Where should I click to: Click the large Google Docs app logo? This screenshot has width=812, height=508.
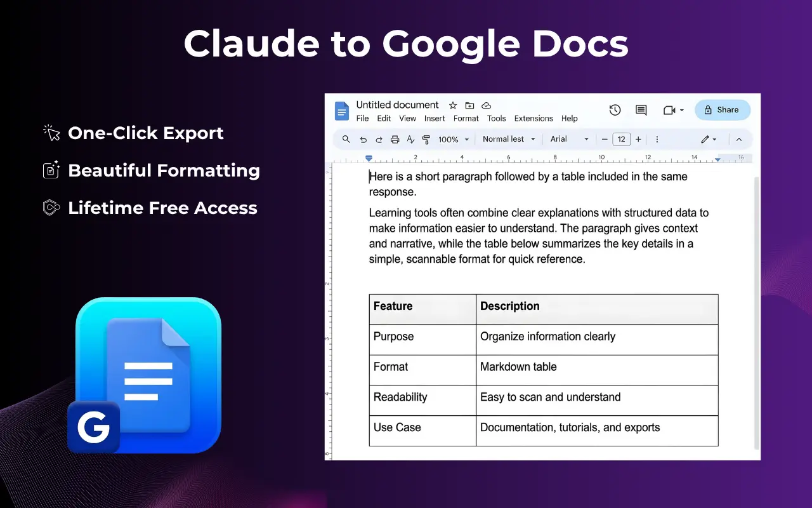[x=148, y=375]
